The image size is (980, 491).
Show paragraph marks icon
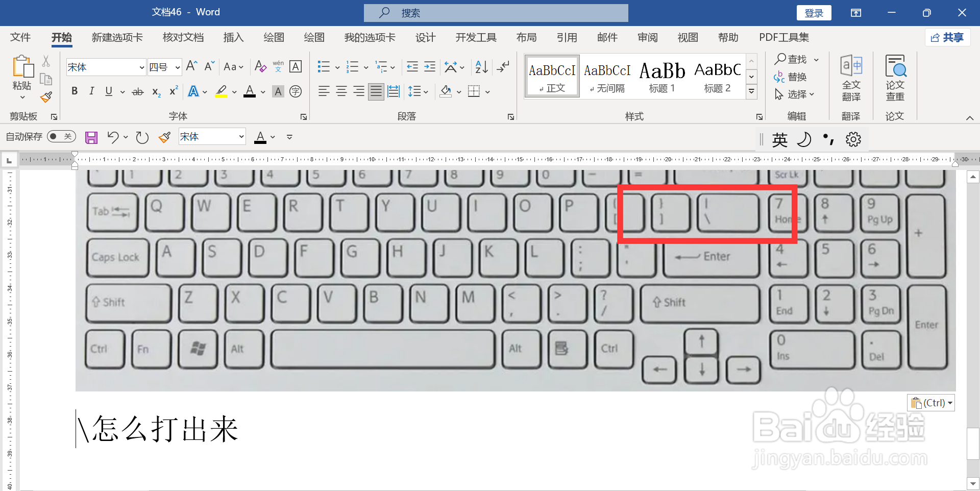click(503, 66)
